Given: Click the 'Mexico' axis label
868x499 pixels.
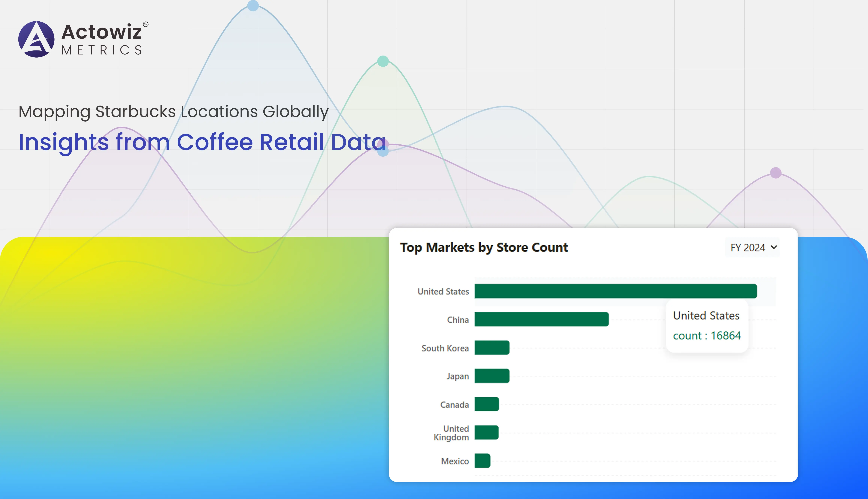Looking at the screenshot, I should click(455, 461).
